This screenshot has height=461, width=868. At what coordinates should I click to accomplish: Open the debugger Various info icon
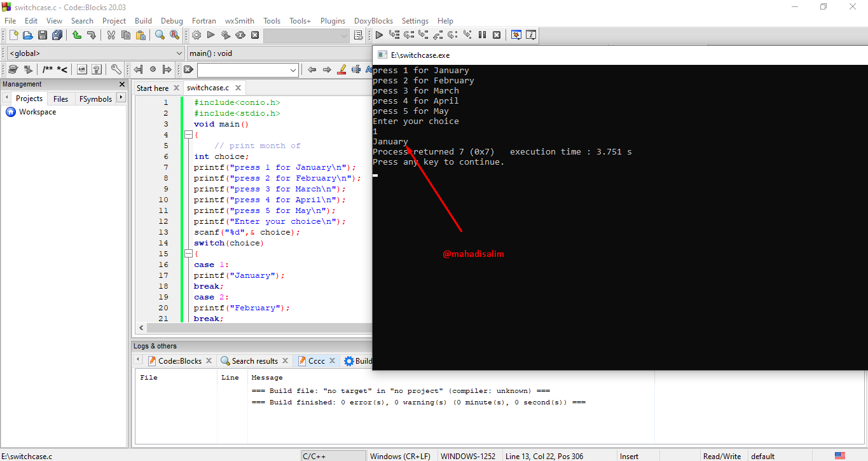pos(531,36)
